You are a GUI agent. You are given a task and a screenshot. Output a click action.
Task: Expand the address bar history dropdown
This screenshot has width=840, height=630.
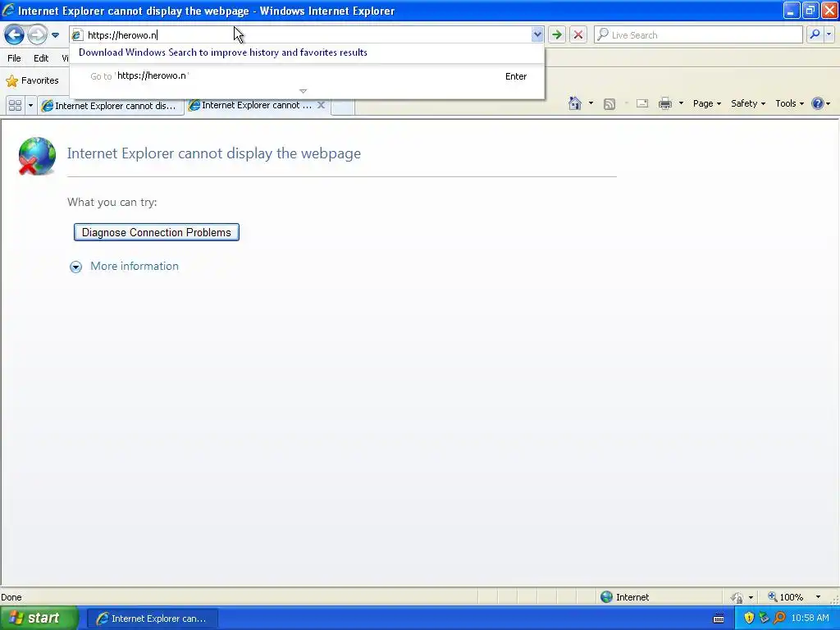click(537, 35)
